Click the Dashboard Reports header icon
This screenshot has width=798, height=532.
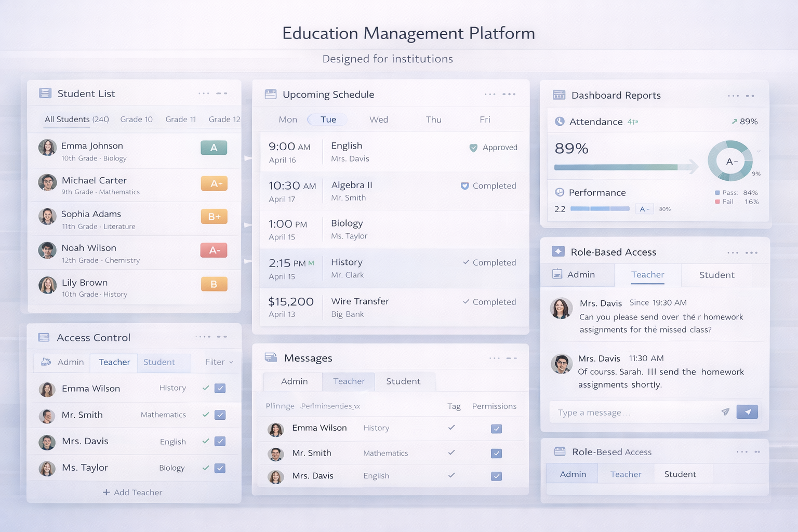pyautogui.click(x=559, y=95)
